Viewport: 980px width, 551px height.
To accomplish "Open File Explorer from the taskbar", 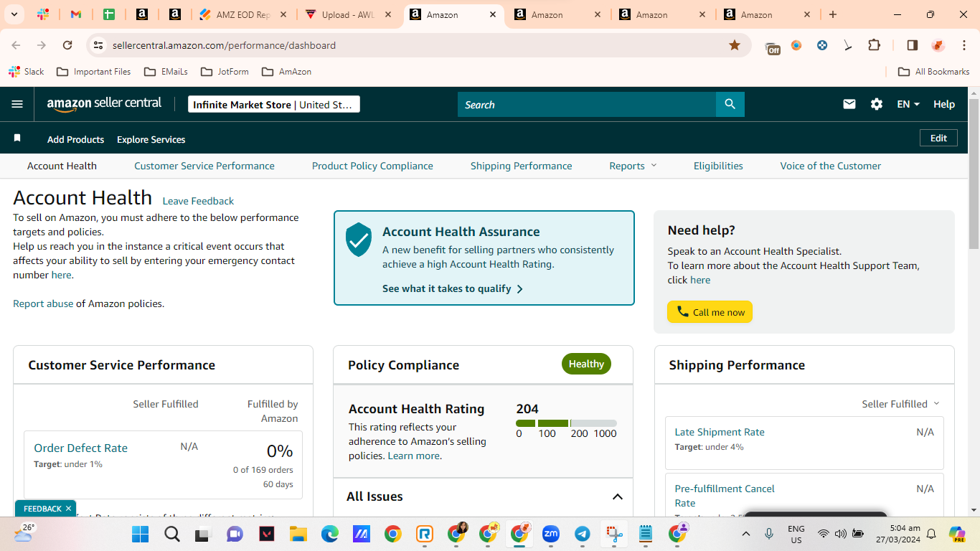I will point(298,534).
